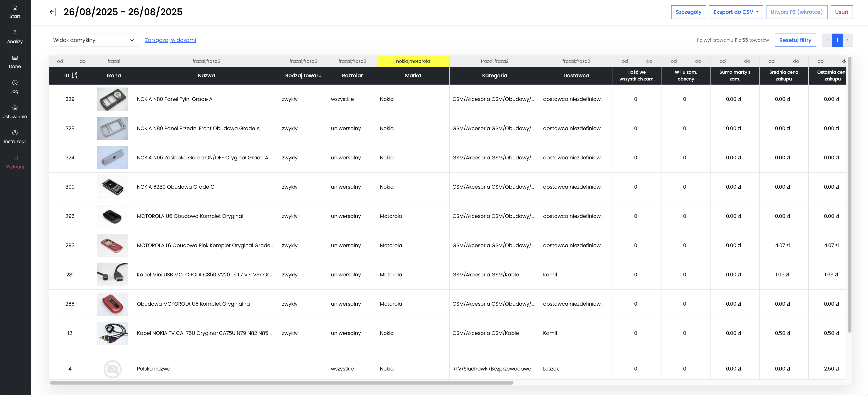
Task: Select page 1 in pagination
Action: click(x=837, y=40)
